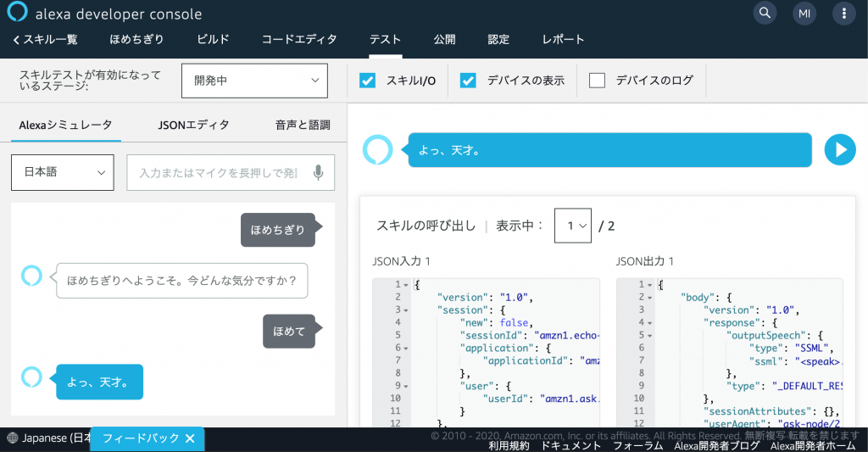Collapse JSON出力 body fold arrow at line 2
Screen dimensions: 868x452
pos(650,298)
